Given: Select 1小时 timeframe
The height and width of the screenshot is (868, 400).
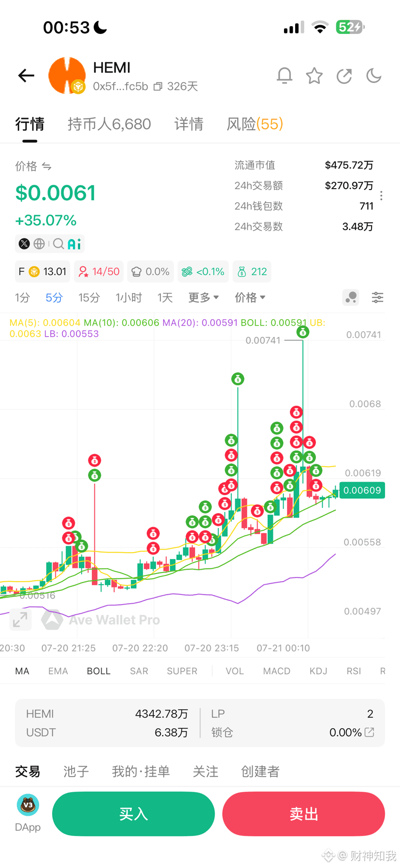Looking at the screenshot, I should (129, 297).
